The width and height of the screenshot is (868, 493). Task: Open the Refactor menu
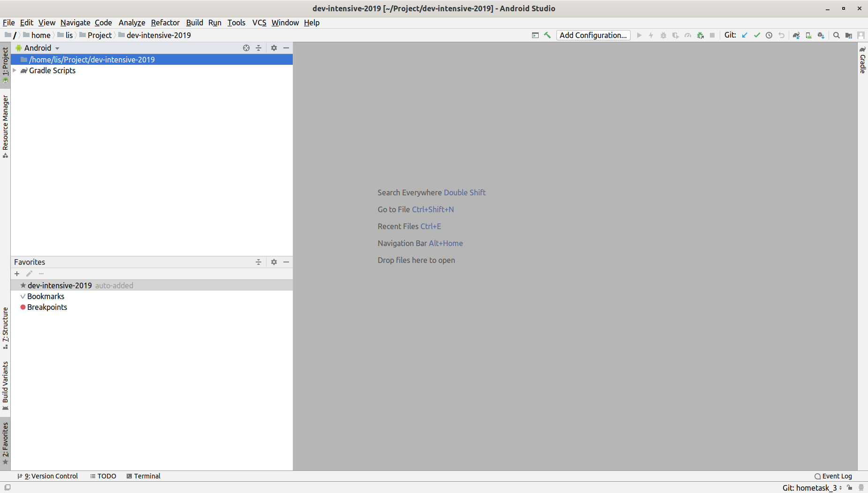tap(165, 23)
